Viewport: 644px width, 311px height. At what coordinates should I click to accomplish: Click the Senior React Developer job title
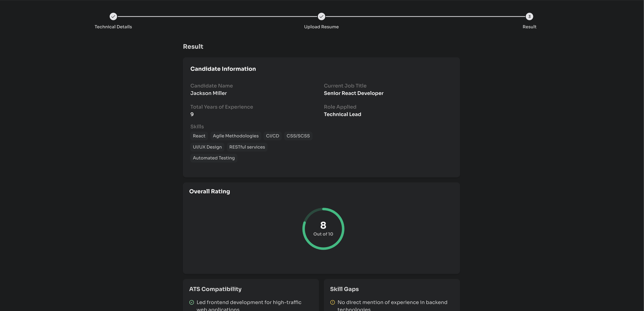tap(354, 93)
